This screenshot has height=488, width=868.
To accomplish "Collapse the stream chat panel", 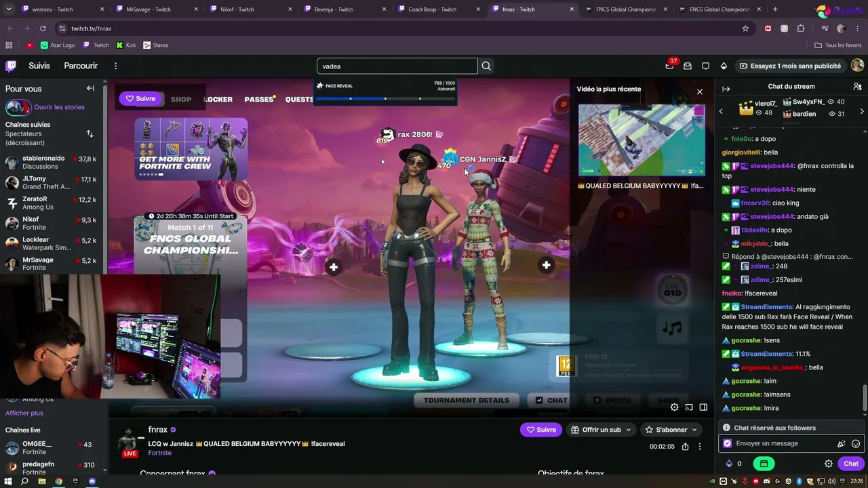I will point(726,89).
